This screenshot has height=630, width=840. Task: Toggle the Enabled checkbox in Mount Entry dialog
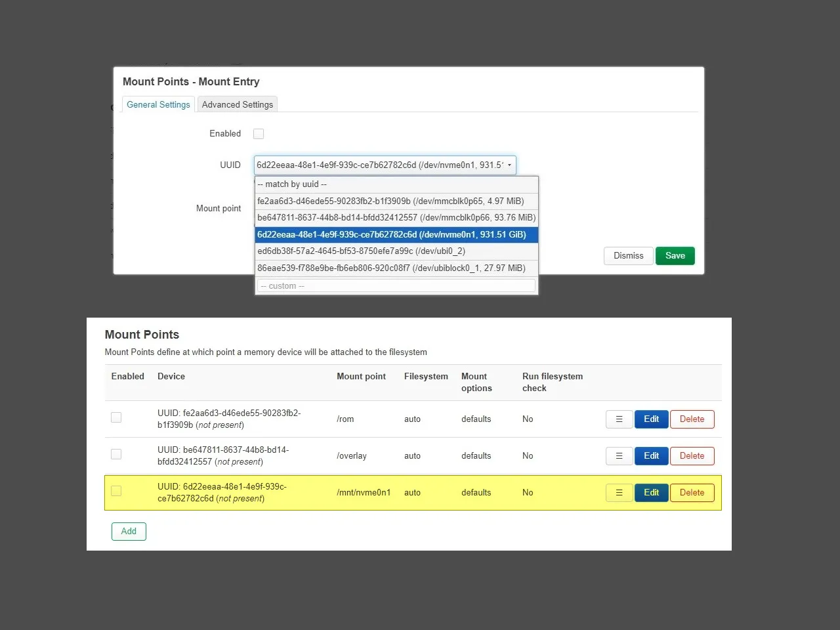(259, 134)
